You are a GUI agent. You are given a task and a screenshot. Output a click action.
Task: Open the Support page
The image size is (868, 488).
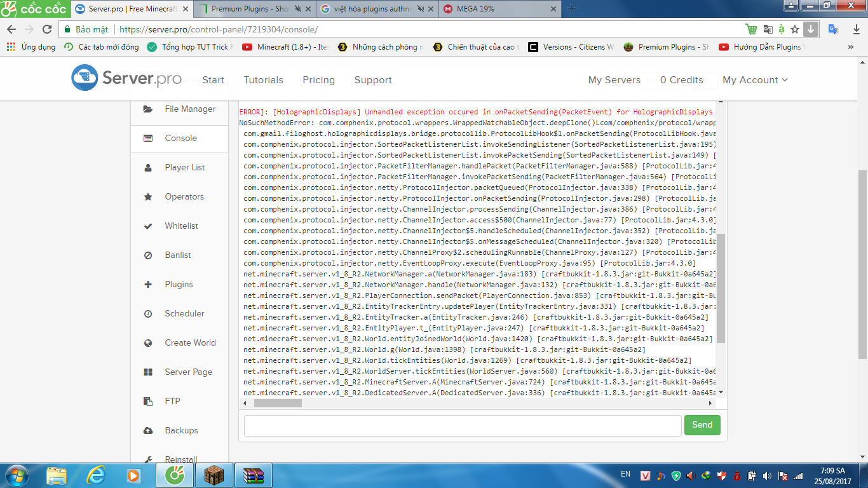[x=373, y=80]
